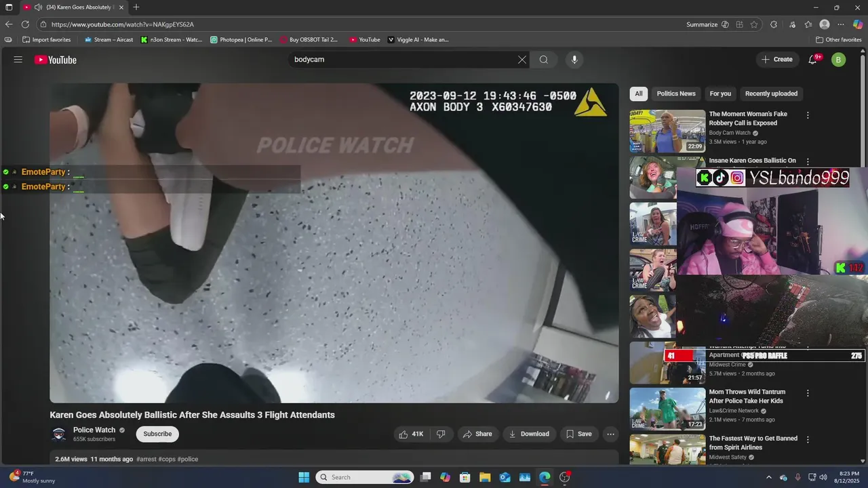Image resolution: width=868 pixels, height=488 pixels.
Task: Go to the YouTube home logo
Action: click(x=56, y=60)
